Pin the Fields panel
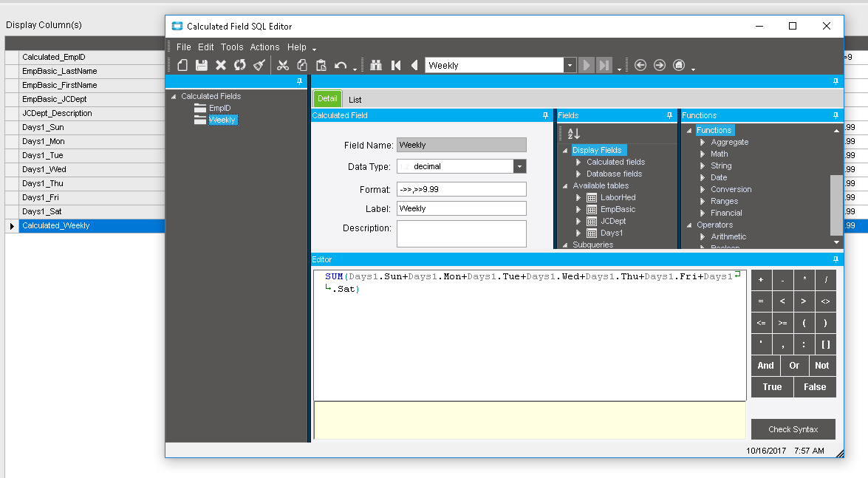Image resolution: width=868 pixels, height=478 pixels. tap(669, 115)
